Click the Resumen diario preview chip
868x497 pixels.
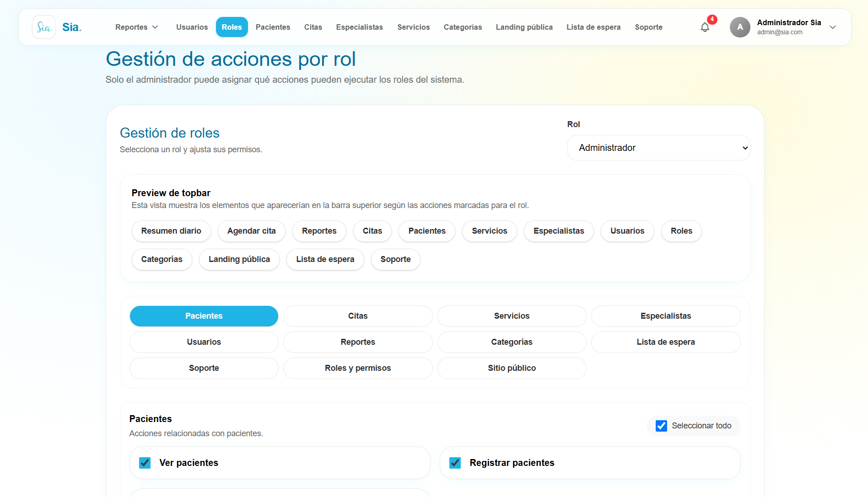point(171,231)
